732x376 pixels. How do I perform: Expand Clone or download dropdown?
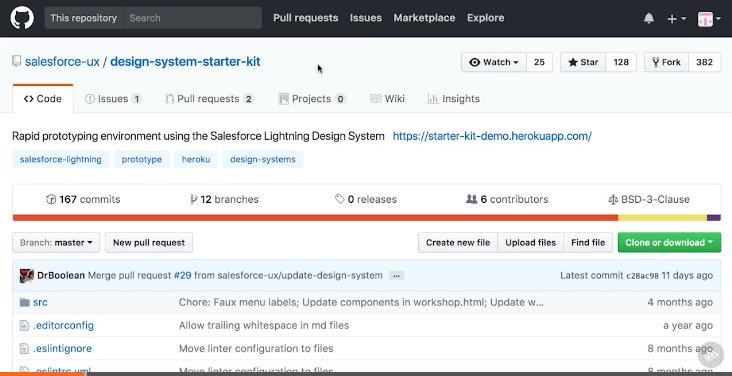pos(669,242)
